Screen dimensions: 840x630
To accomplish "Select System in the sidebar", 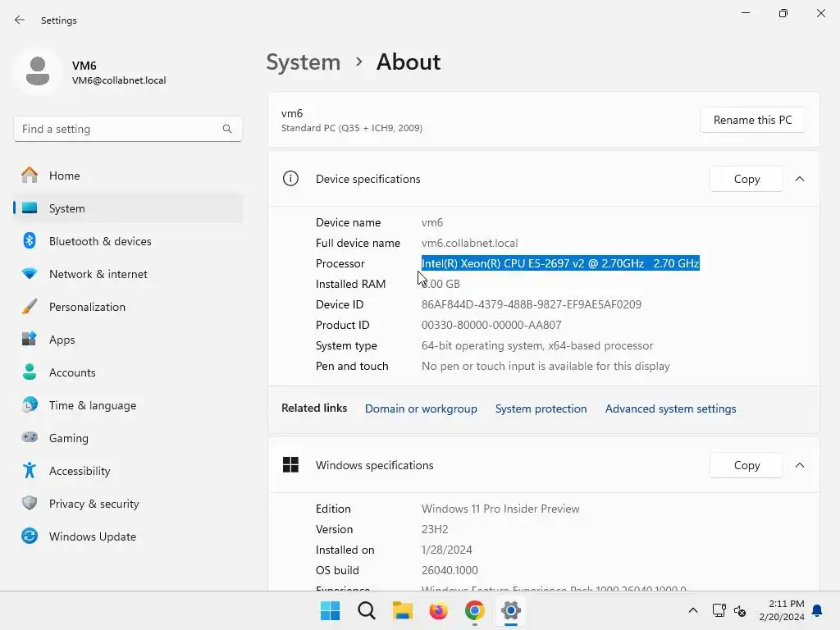I will [x=128, y=208].
